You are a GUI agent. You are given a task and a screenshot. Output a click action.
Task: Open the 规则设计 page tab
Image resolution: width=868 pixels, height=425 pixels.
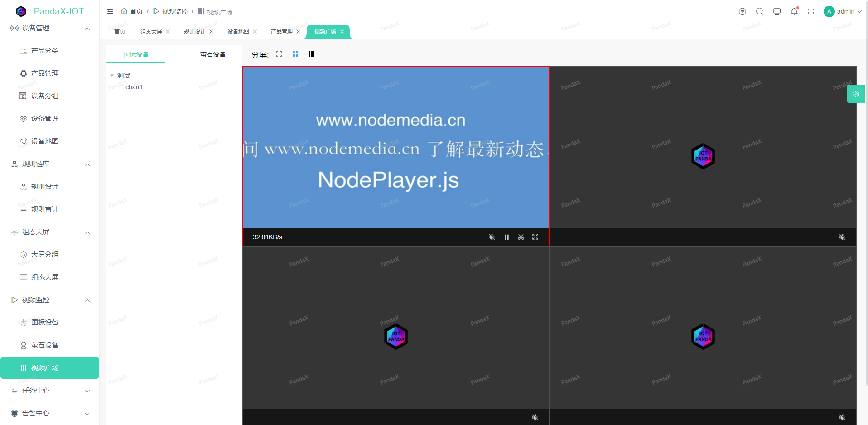195,31
